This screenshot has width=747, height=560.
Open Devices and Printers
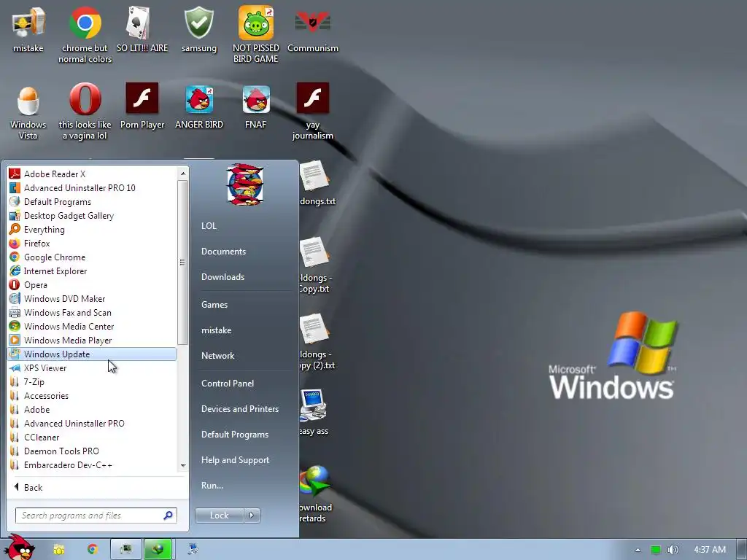(245, 408)
